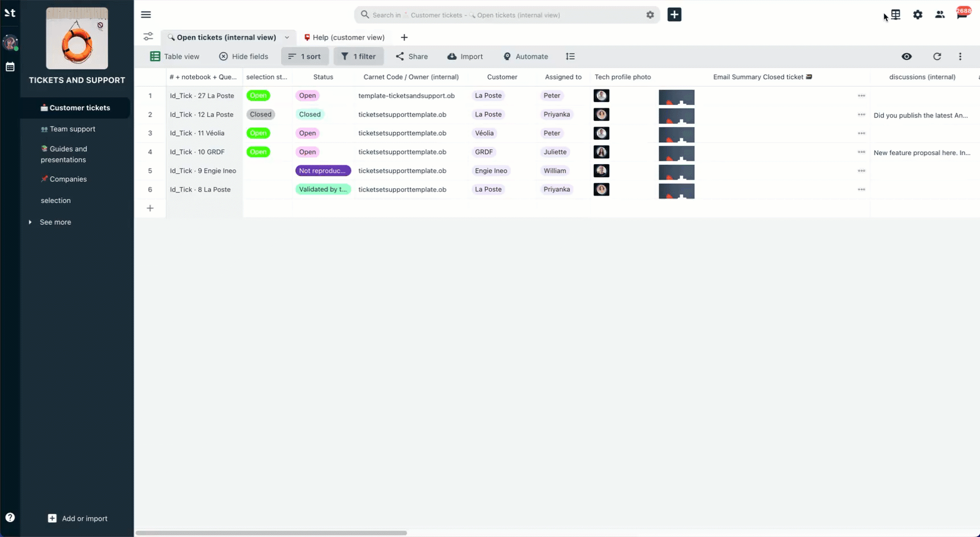980x537 pixels.
Task: Toggle the eye visibility icon
Action: [x=906, y=56]
